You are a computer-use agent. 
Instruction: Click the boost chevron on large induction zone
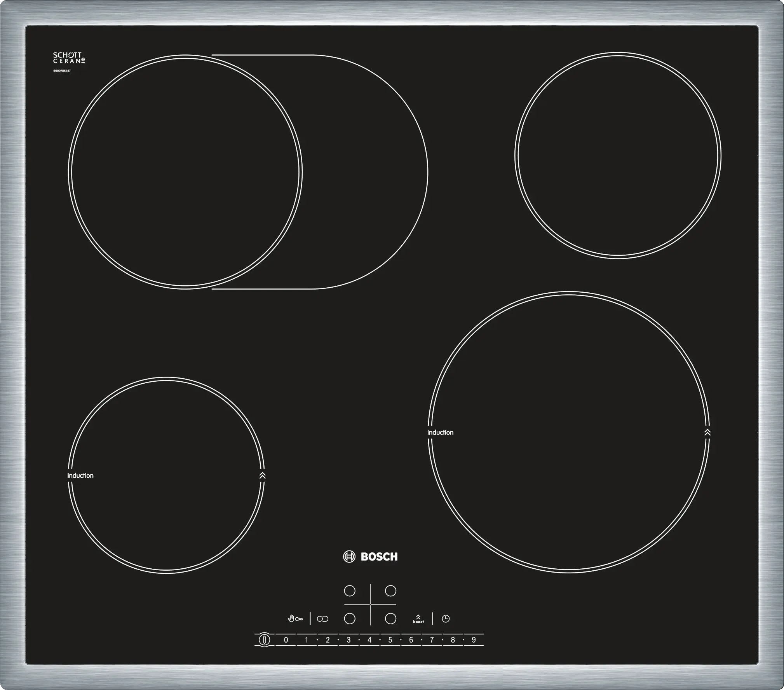(x=707, y=432)
